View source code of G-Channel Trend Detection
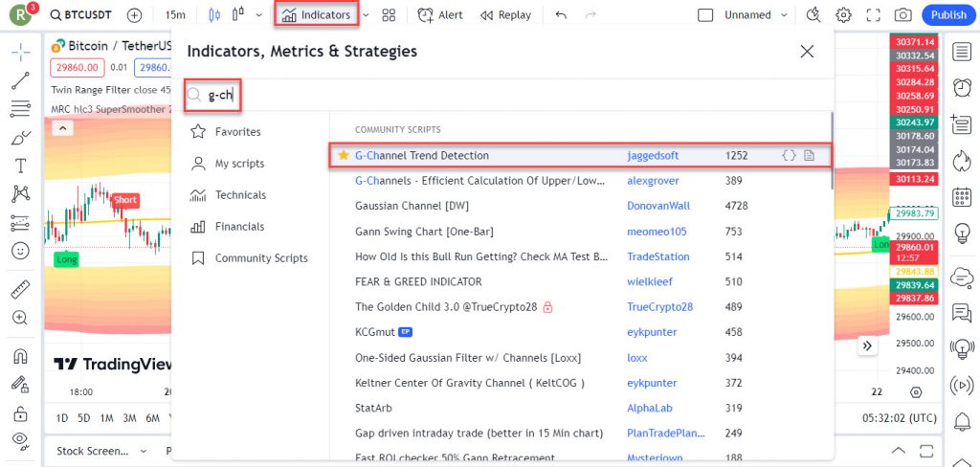This screenshot has width=980, height=467. [790, 156]
